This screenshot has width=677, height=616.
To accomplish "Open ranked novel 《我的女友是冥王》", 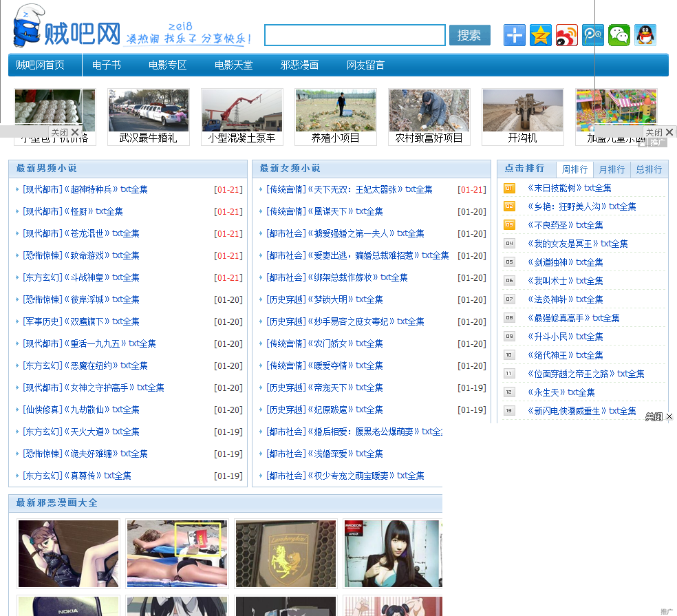I will tap(578, 244).
